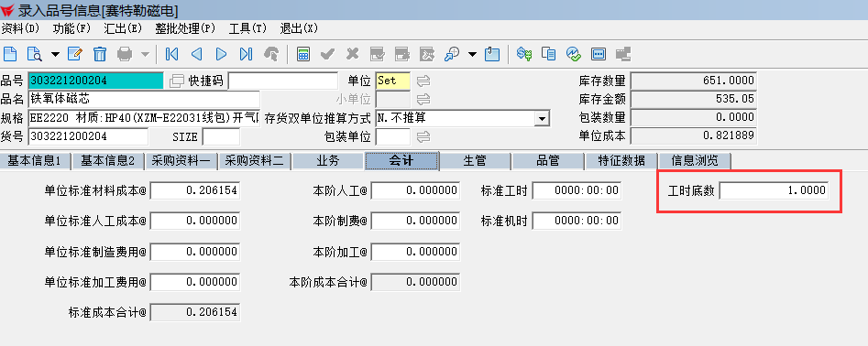Click the delete trash can icon
The height and width of the screenshot is (346, 868).
(x=100, y=54)
